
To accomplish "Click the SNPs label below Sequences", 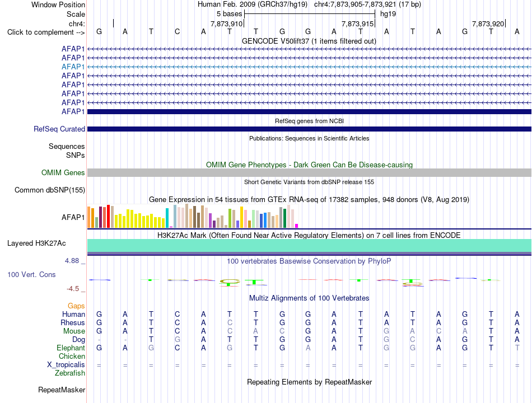I will tap(76, 155).
